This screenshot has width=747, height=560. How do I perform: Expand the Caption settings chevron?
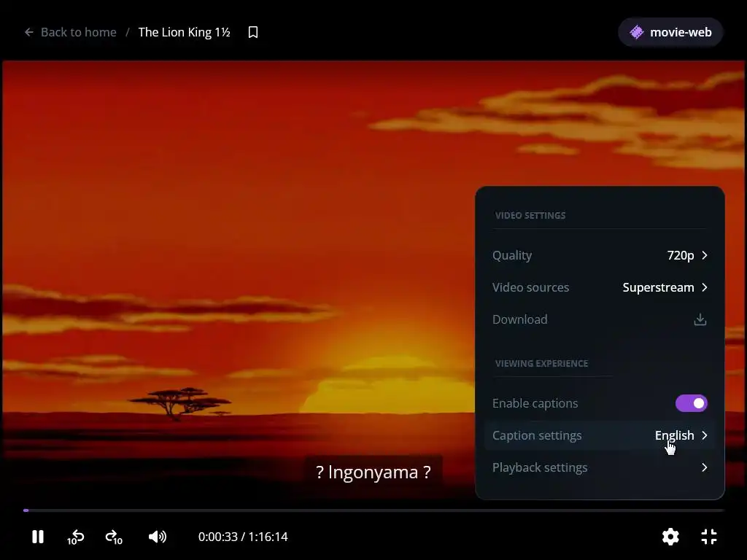point(705,435)
